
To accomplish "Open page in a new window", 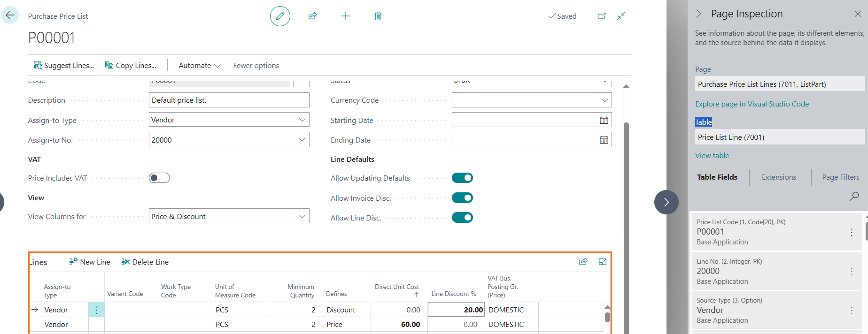I will (602, 16).
